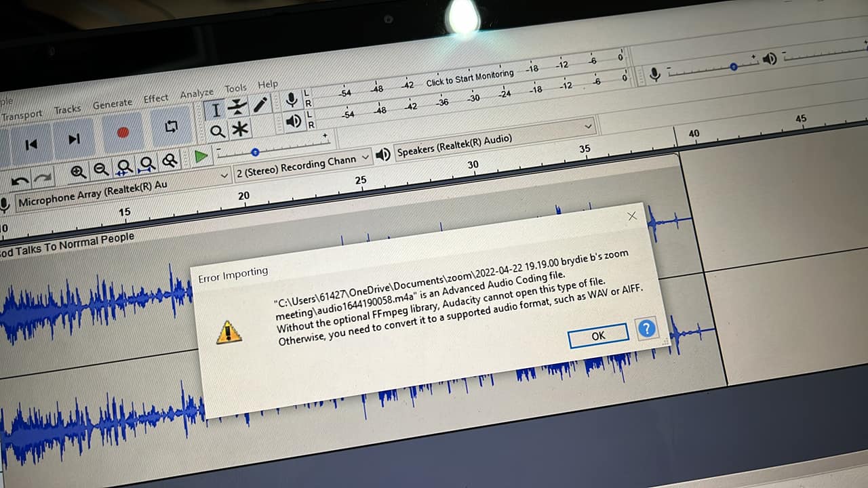868x488 pixels.
Task: Select the Multi-tool asterisk icon
Action: [239, 129]
